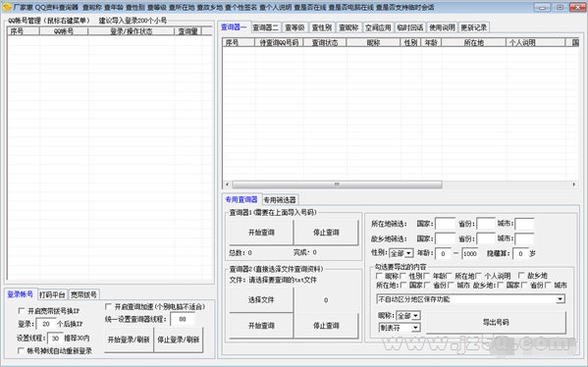Click 选择文件 button
The height and width of the screenshot is (367, 588).
coord(261,299)
